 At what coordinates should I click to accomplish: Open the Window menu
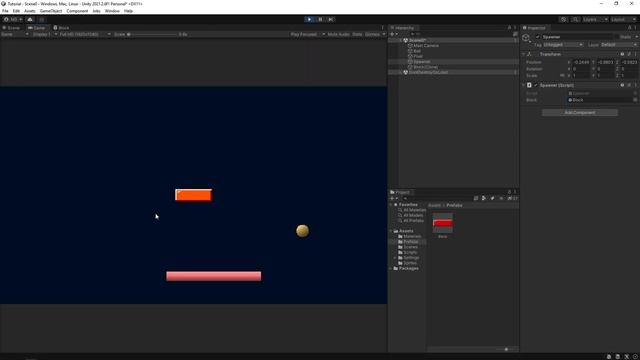[x=112, y=11]
